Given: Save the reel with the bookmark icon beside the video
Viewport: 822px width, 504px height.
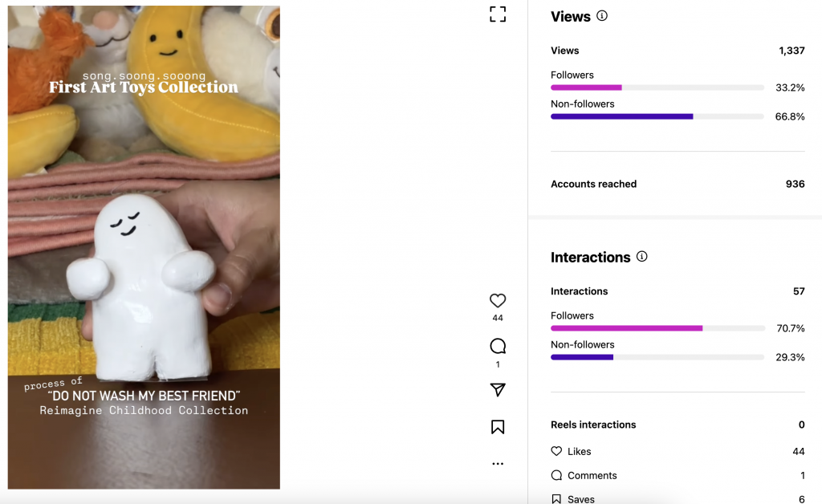Looking at the screenshot, I should [498, 427].
